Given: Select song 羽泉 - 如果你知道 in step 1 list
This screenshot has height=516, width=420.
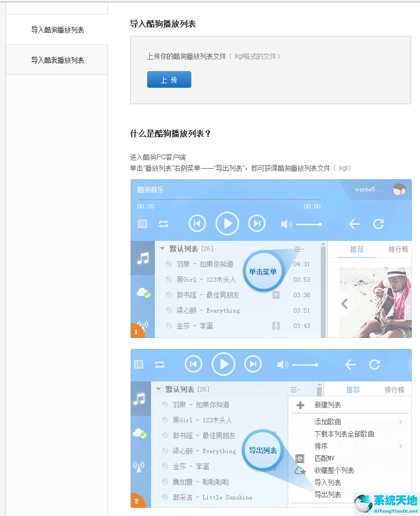Looking at the screenshot, I should pos(204,264).
